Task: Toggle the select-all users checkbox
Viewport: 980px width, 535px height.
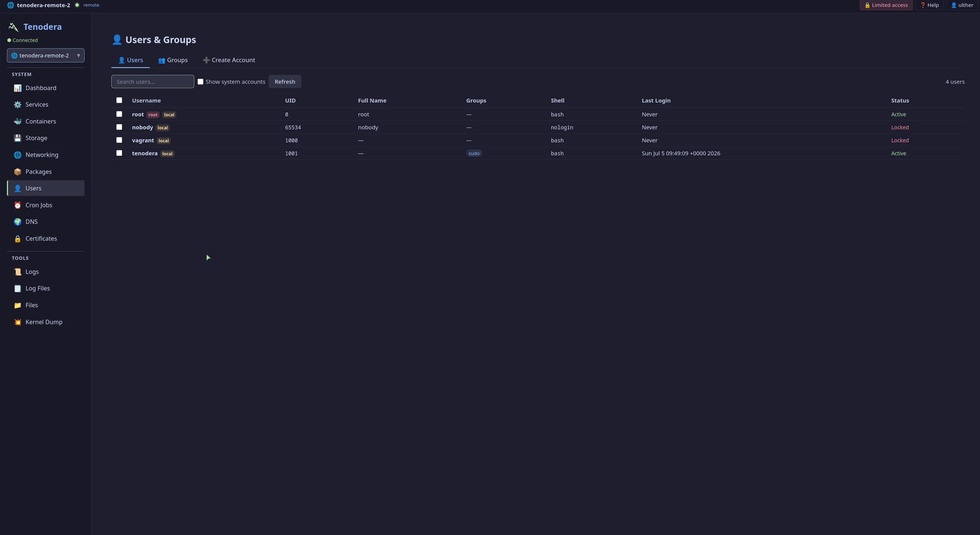Action: tap(119, 100)
